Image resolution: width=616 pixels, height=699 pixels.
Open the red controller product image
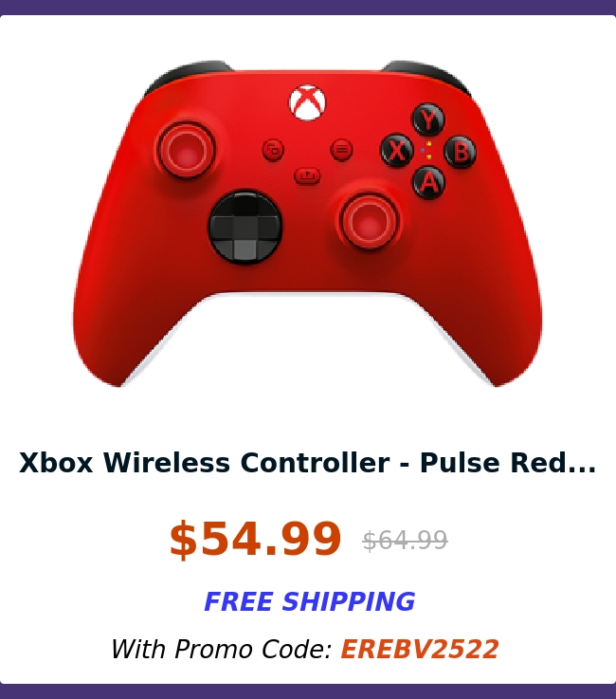pyautogui.click(x=307, y=223)
